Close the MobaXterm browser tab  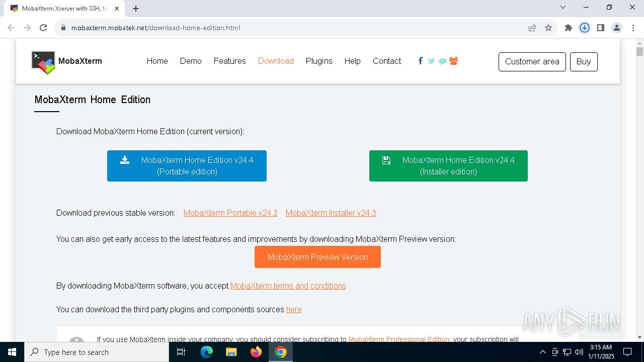[x=117, y=9]
